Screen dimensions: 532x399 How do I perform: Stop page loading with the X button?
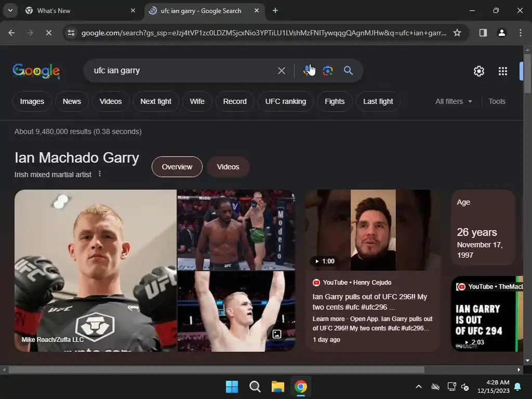click(48, 33)
